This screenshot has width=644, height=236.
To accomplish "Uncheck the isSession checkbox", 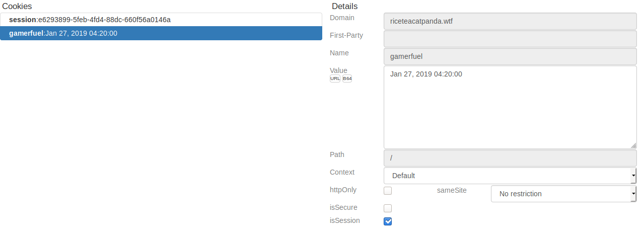I will coord(388,221).
